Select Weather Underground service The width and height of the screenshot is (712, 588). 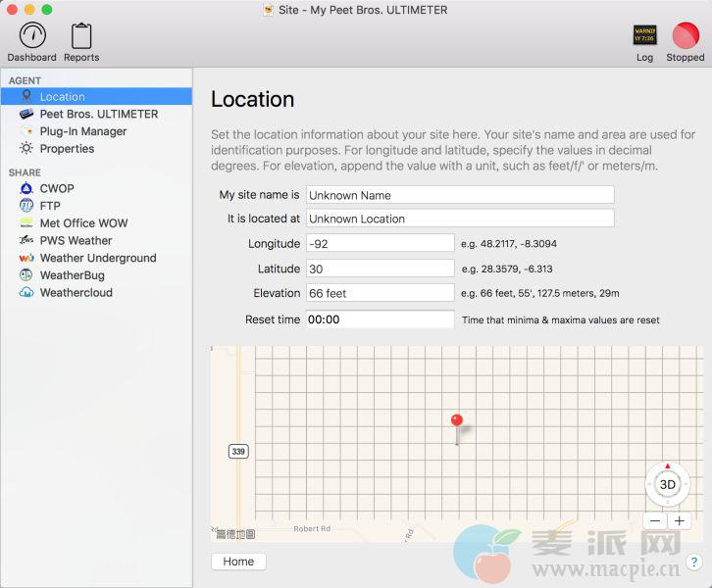pos(97,258)
